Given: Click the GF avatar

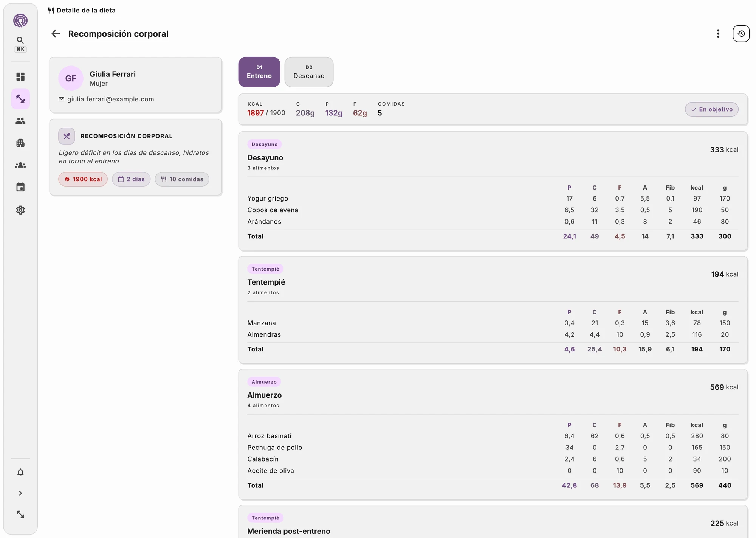Looking at the screenshot, I should click(x=71, y=78).
